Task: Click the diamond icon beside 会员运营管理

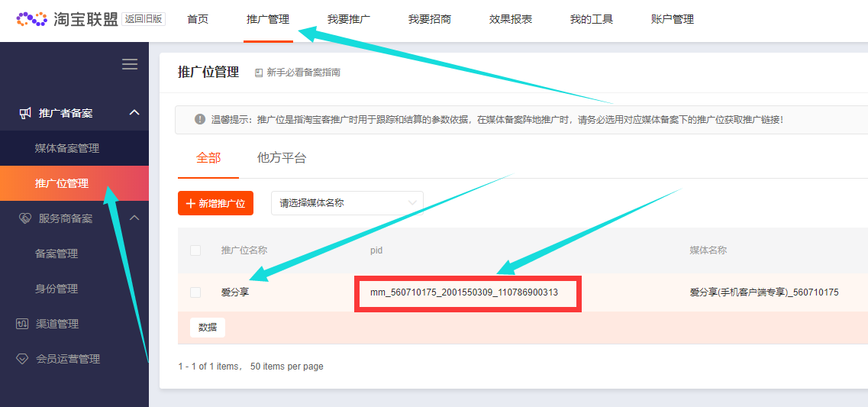Action: pyautogui.click(x=22, y=359)
